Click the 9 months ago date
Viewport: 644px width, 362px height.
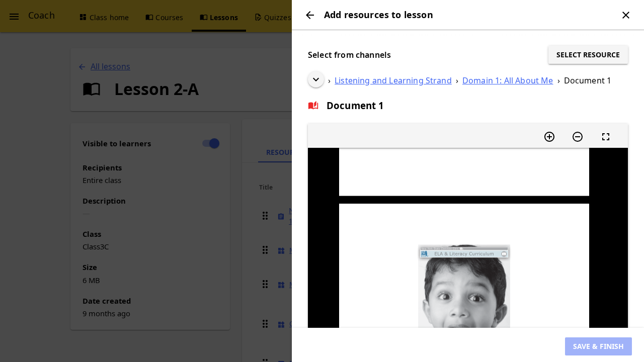pos(106,313)
